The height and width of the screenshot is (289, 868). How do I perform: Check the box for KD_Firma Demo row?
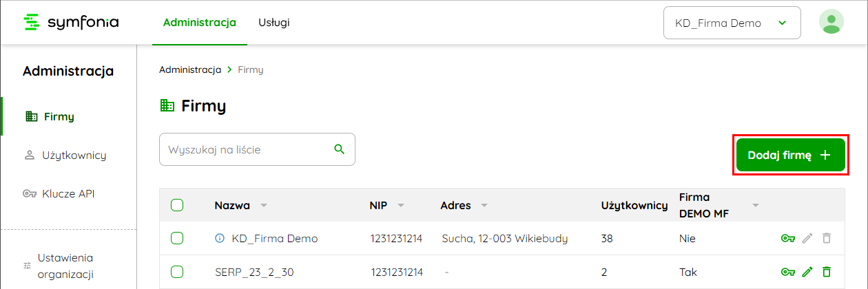(177, 238)
